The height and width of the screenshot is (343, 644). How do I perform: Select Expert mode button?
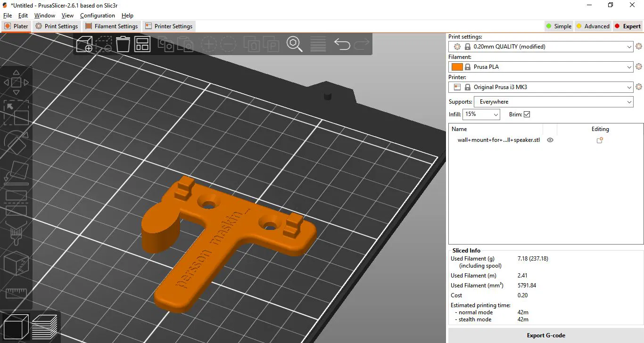(x=627, y=26)
